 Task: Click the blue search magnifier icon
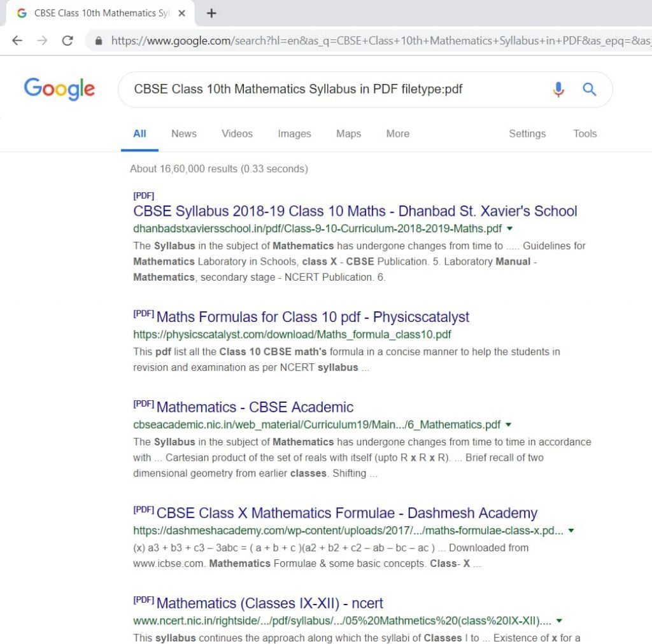pos(589,89)
